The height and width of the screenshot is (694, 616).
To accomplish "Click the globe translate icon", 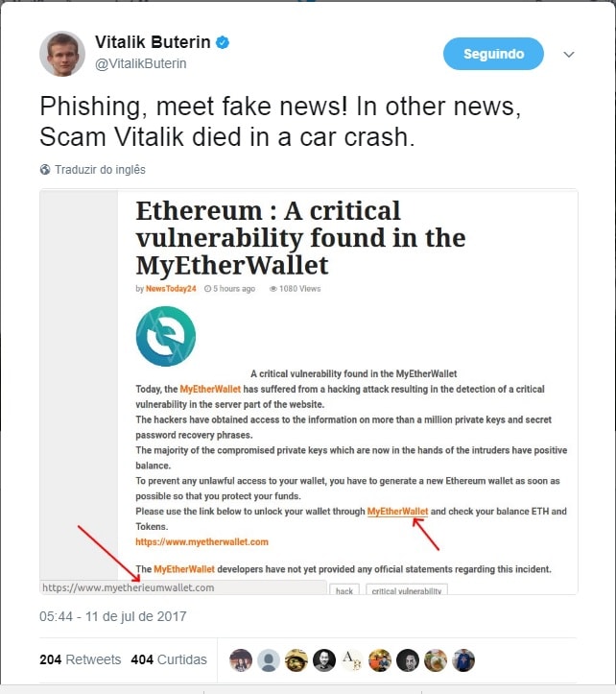I will pyautogui.click(x=45, y=170).
